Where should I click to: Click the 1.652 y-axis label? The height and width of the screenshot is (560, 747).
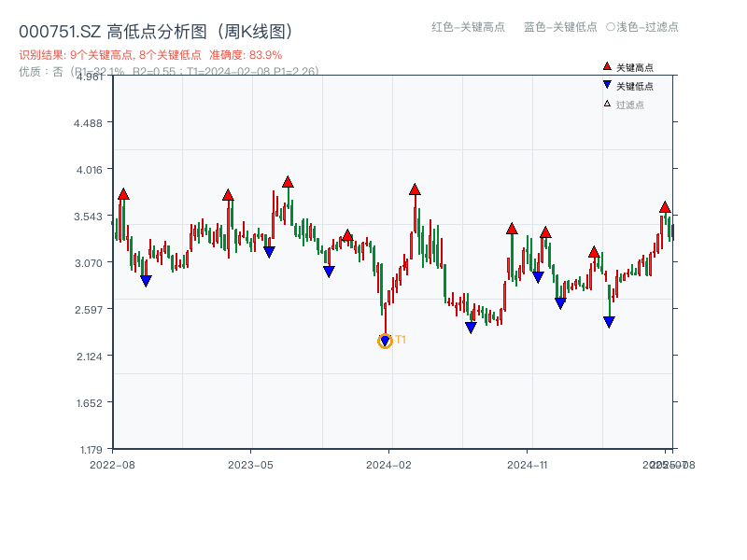(89, 403)
